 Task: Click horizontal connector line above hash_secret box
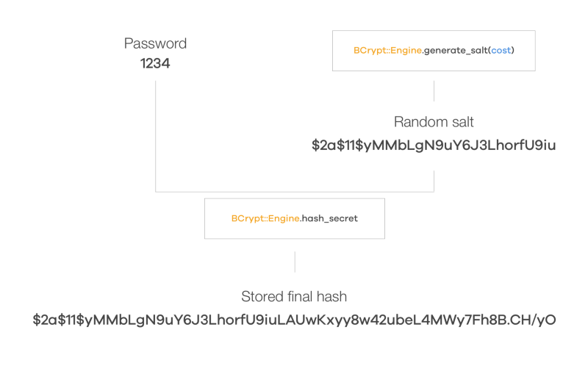click(295, 192)
